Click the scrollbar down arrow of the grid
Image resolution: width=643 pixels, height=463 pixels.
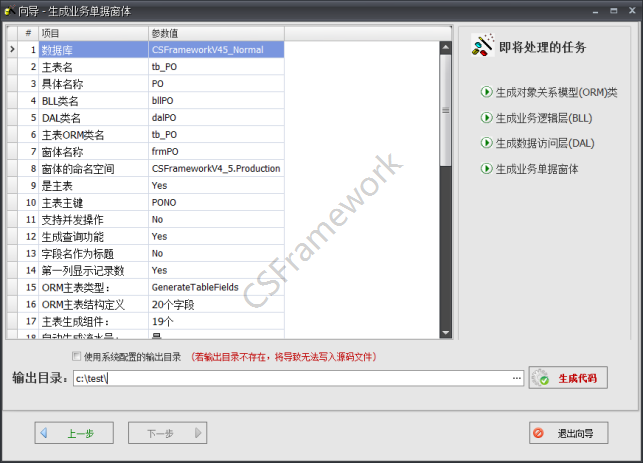(x=445, y=333)
